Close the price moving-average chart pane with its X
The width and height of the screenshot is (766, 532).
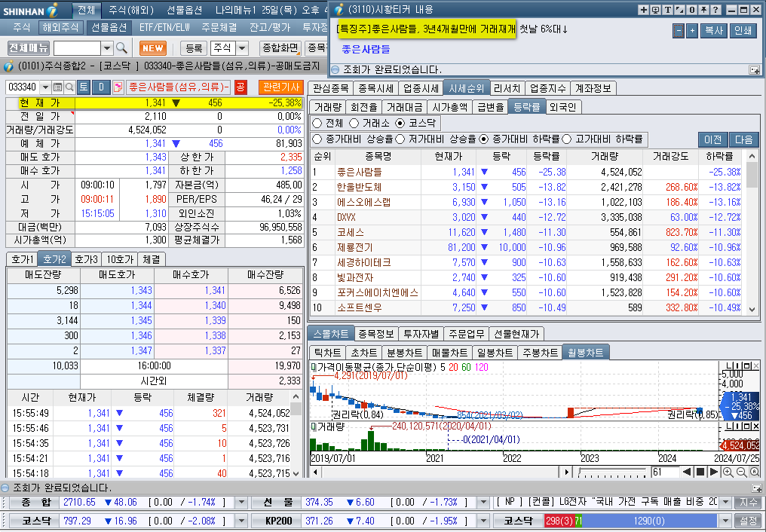[x=756, y=365]
